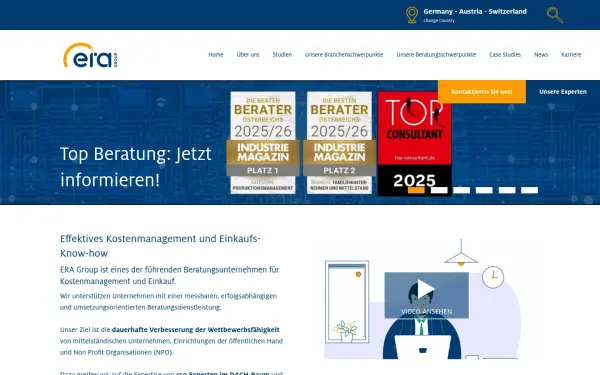
Task: Click the location pin icon
Action: 412,15
